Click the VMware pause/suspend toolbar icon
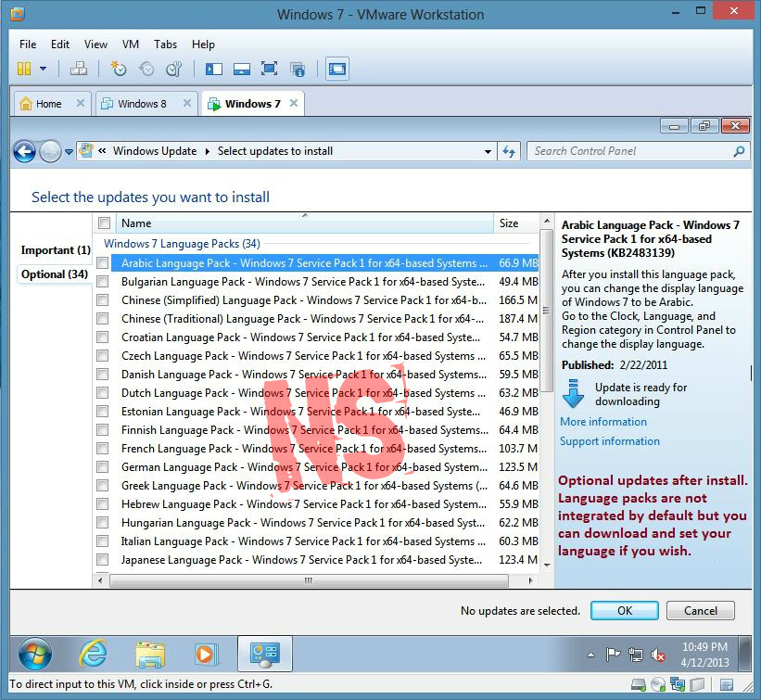Viewport: 761px width, 700px height. pyautogui.click(x=24, y=69)
